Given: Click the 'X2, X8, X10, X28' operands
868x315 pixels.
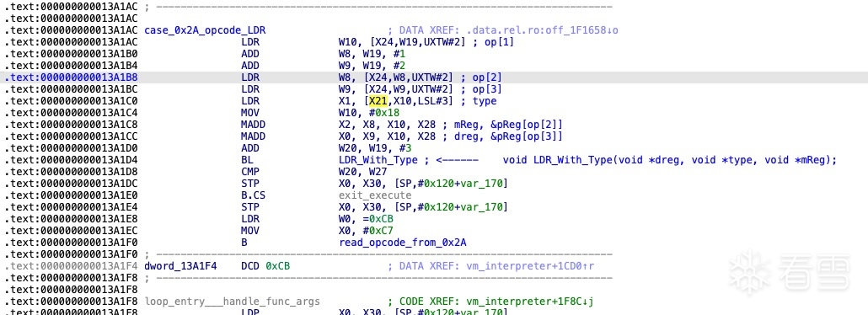Looking at the screenshot, I should point(388,125).
